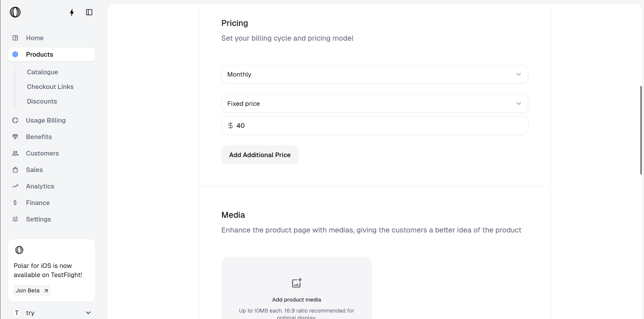Click the Analytics trend icon
The width and height of the screenshot is (644, 319).
15,186
